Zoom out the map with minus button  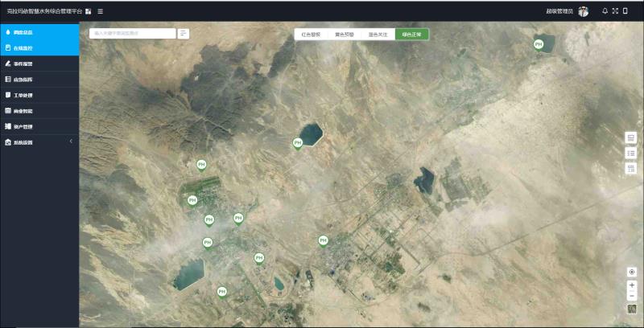631,296
